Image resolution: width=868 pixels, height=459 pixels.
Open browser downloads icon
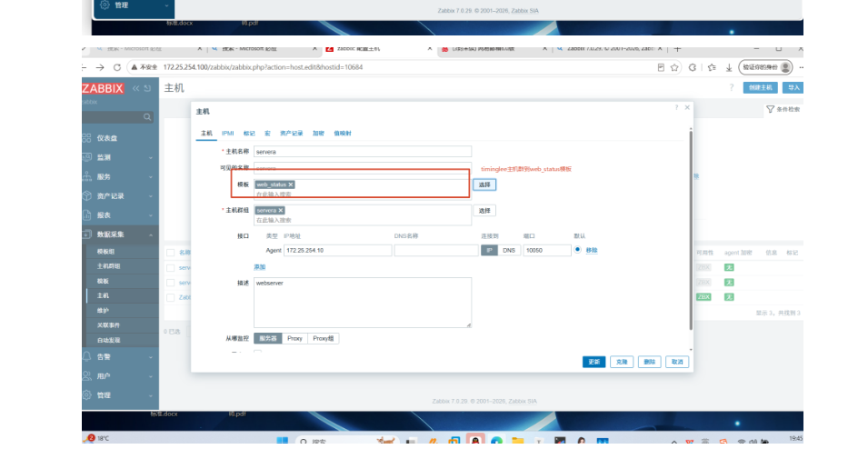pos(729,67)
